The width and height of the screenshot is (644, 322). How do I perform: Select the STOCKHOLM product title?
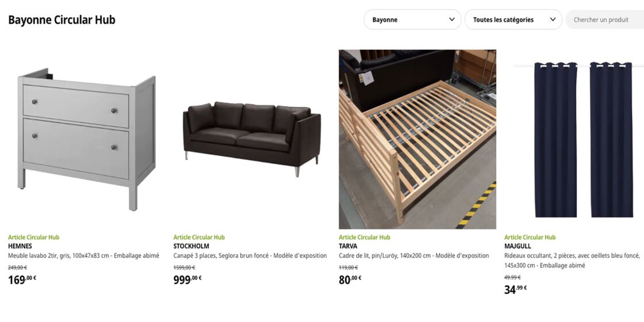click(x=191, y=246)
